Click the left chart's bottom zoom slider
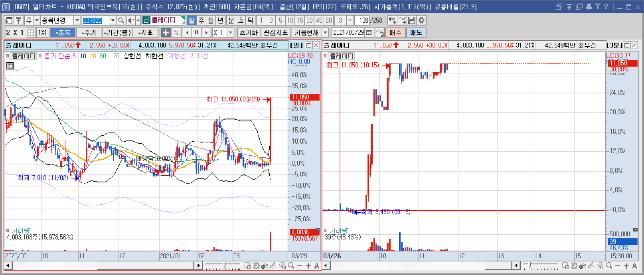 223,266
